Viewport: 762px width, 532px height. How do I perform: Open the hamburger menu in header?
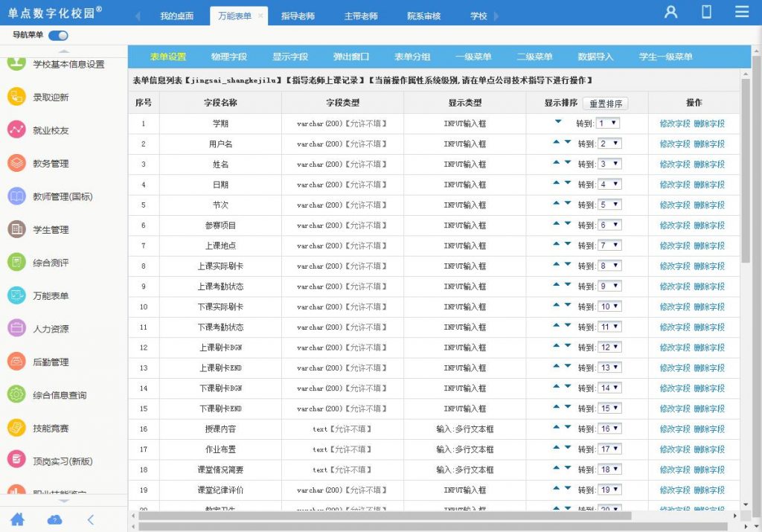pos(742,12)
